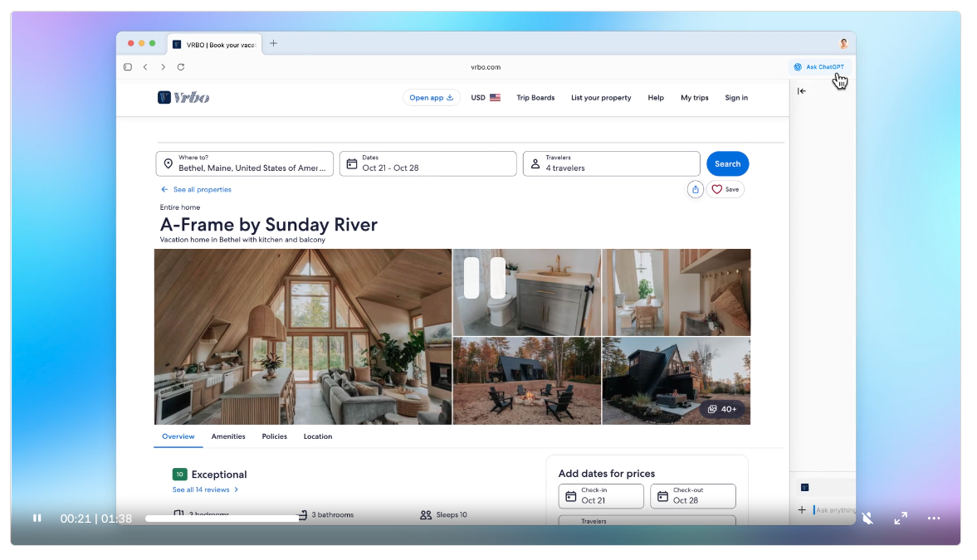
Task: Open a new browser tab
Action: [274, 44]
